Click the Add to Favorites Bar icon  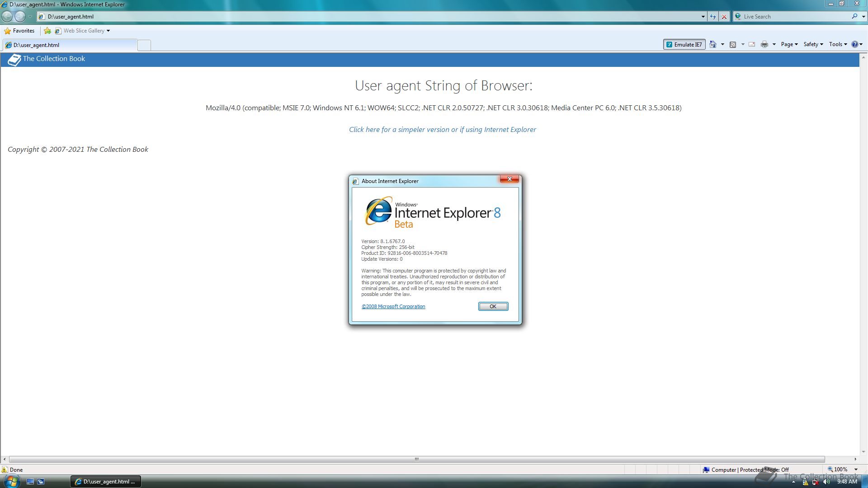click(47, 31)
